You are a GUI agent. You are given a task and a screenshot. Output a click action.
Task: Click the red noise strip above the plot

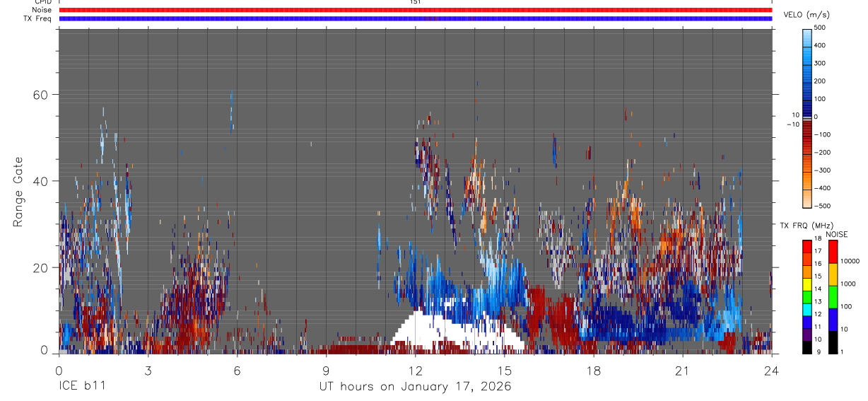coord(416,10)
